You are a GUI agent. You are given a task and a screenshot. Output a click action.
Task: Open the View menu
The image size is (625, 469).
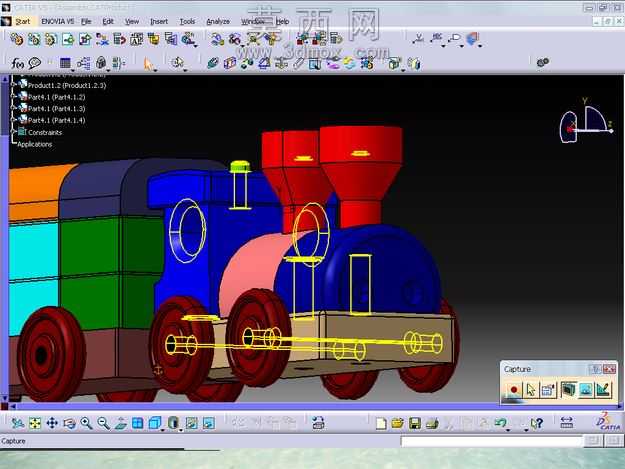coord(132,22)
